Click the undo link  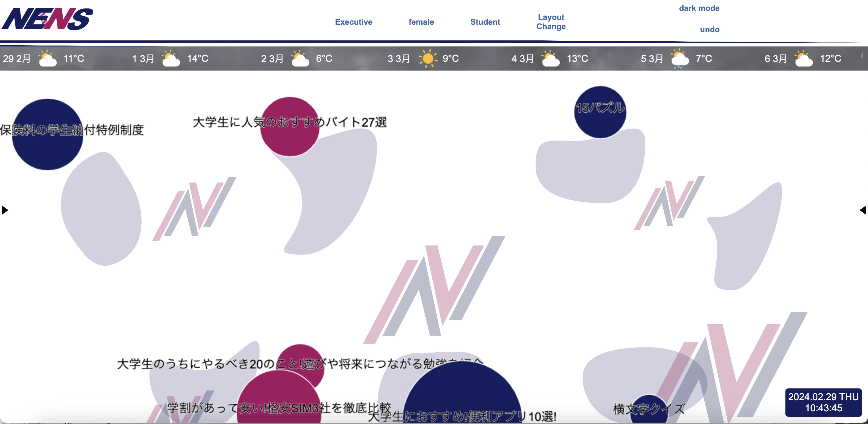click(710, 30)
